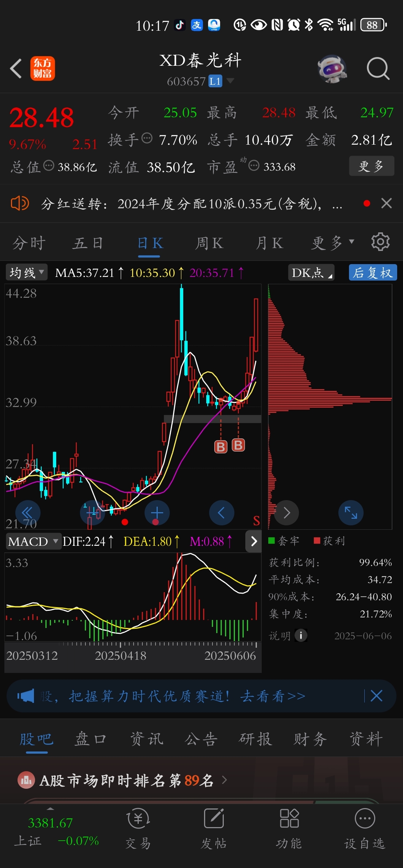This screenshot has height=868, width=403.
Task: Tap the promo megaphone icon
Action: (x=26, y=696)
